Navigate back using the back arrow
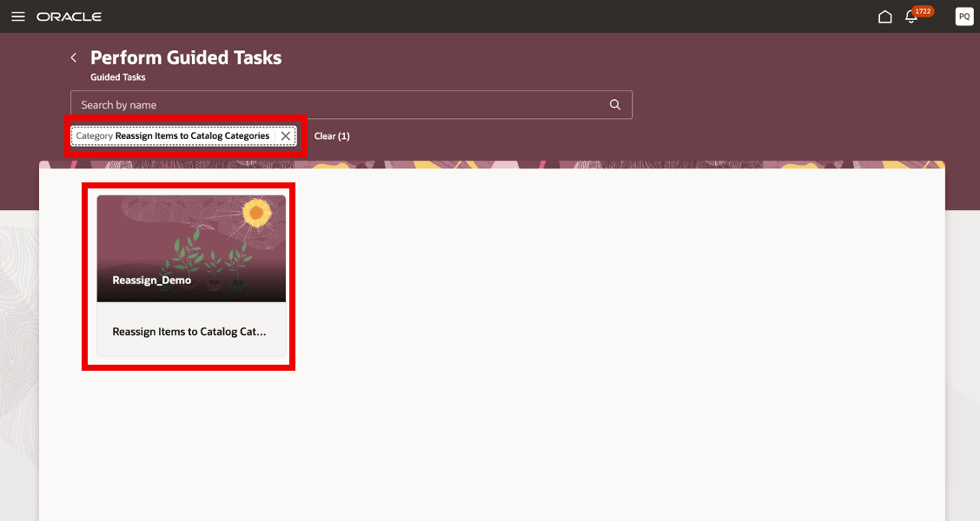 pyautogui.click(x=74, y=57)
